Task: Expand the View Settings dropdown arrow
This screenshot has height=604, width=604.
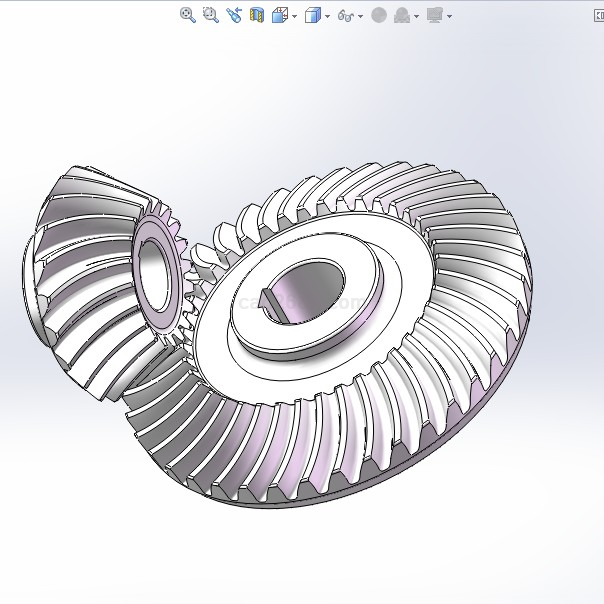Action: (x=449, y=16)
